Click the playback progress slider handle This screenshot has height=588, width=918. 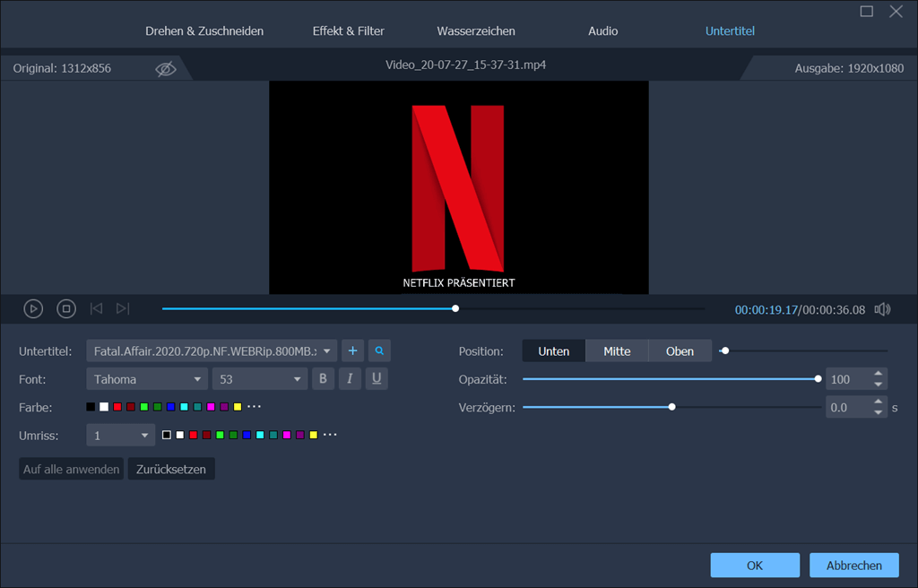tap(455, 308)
